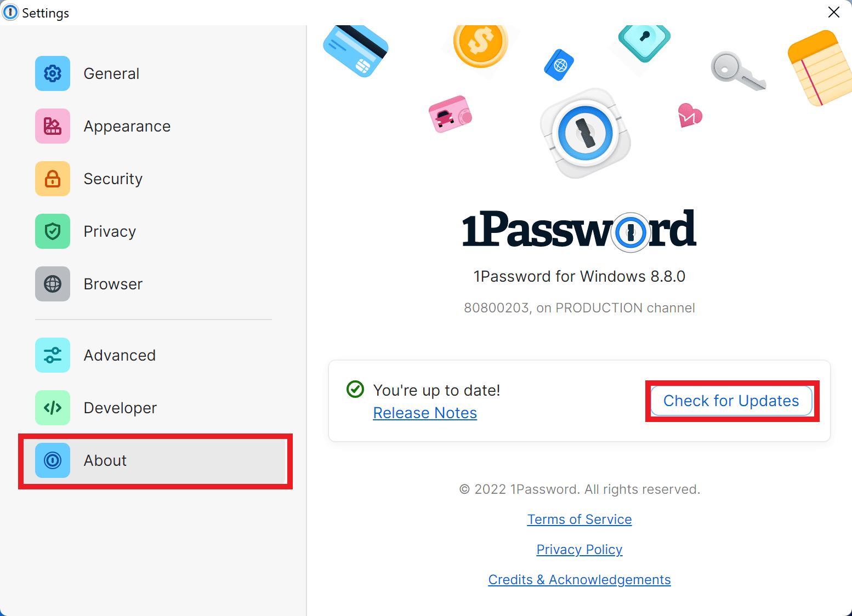The height and width of the screenshot is (616, 852).
Task: Open Credits & Acknowledgements
Action: pos(579,579)
